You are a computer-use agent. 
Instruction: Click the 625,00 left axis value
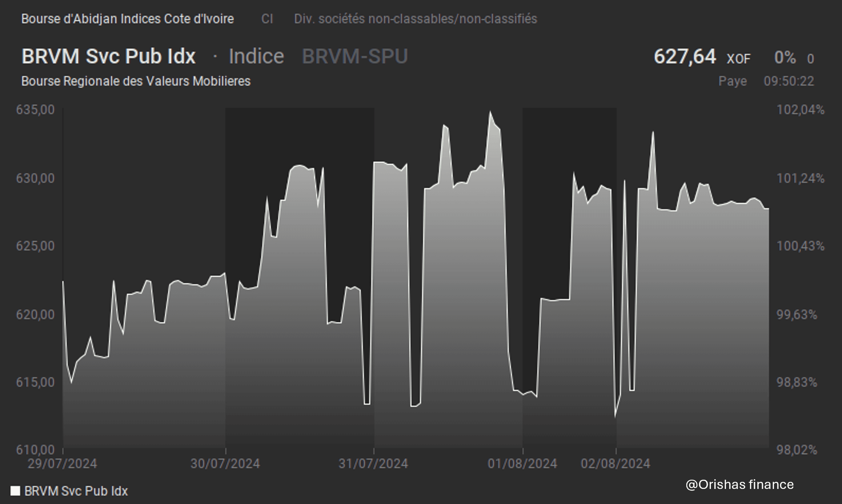coord(35,246)
